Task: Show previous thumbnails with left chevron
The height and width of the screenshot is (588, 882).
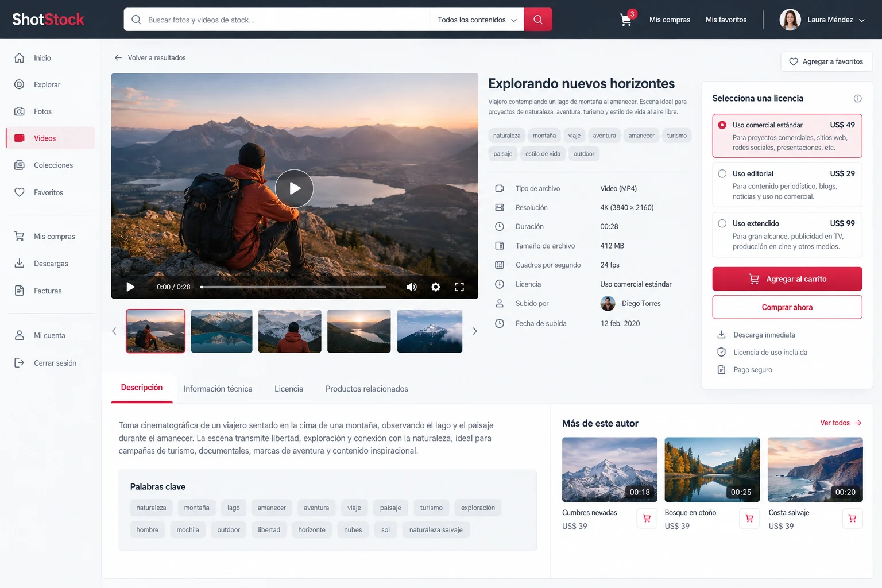Action: [x=114, y=331]
